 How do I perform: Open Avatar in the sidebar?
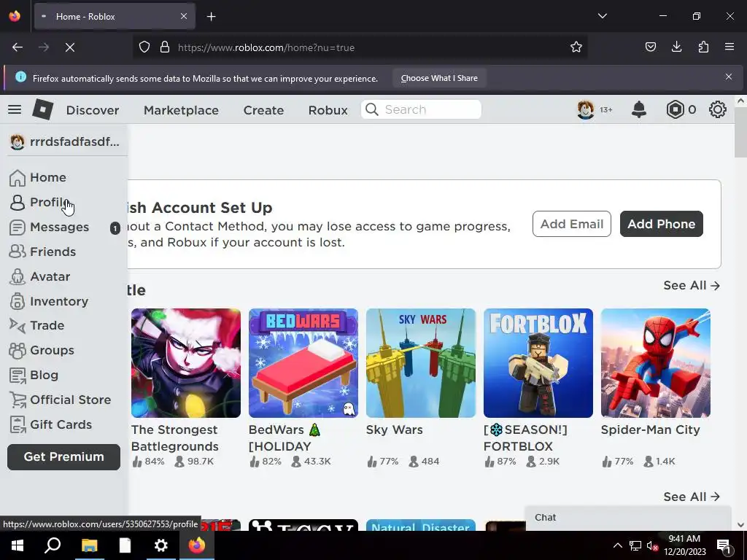point(40,276)
